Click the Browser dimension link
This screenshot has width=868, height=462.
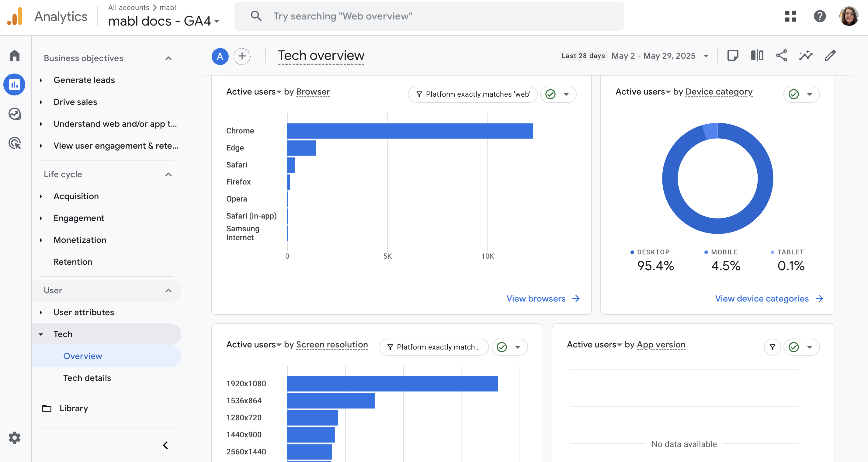tap(313, 92)
